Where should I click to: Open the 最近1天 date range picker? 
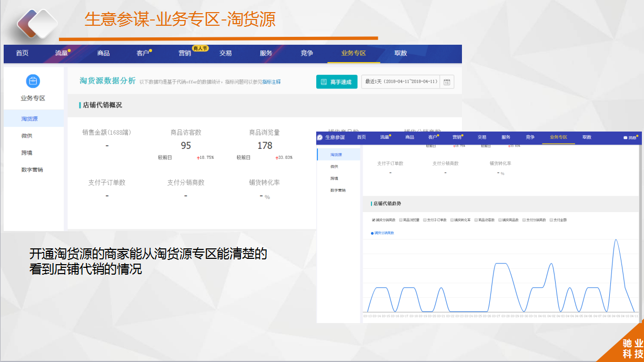pyautogui.click(x=401, y=82)
